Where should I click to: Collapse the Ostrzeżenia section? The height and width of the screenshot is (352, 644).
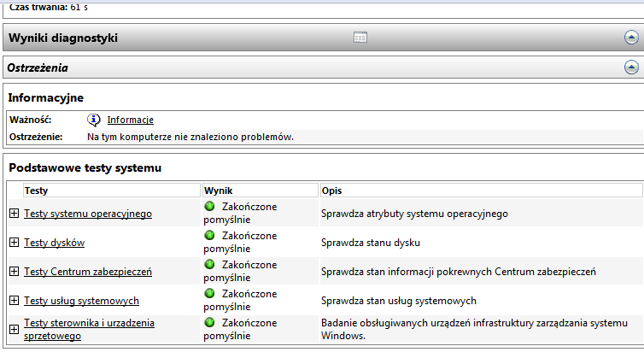(630, 67)
